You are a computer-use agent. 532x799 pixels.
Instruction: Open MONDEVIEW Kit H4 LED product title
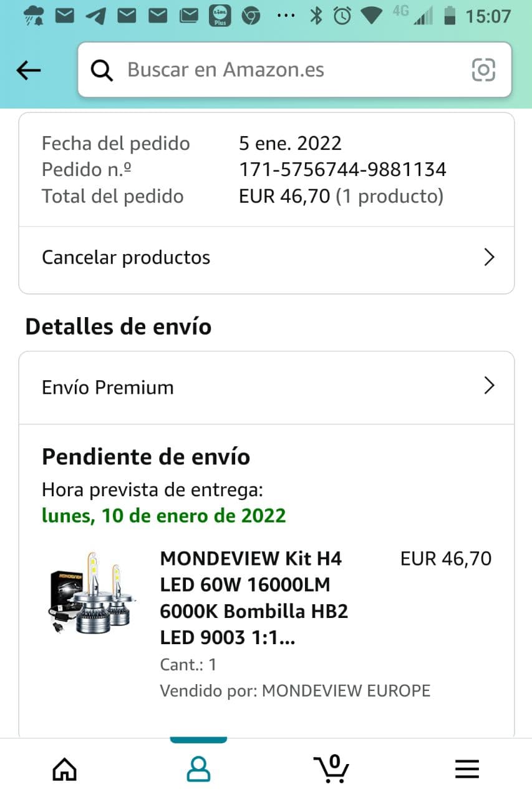point(253,598)
